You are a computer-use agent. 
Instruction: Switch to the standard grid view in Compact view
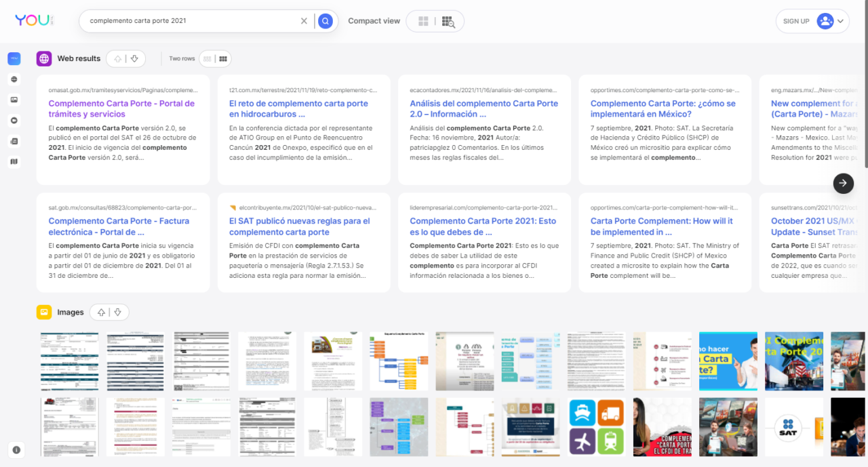point(423,21)
